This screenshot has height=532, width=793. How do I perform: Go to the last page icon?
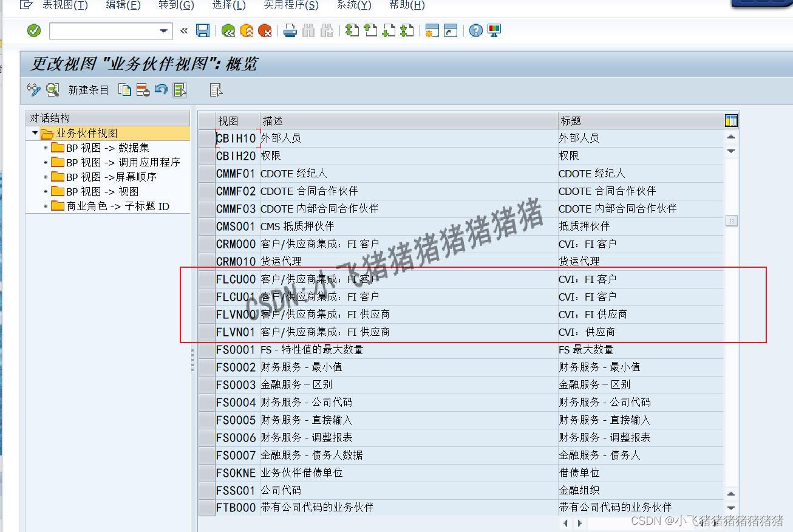[407, 30]
